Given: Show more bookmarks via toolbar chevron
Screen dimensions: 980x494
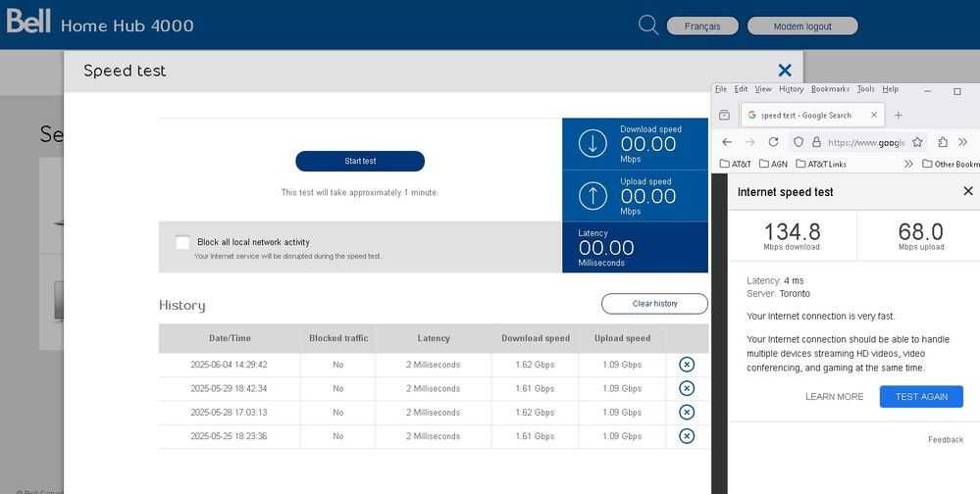Looking at the screenshot, I should click(x=908, y=164).
